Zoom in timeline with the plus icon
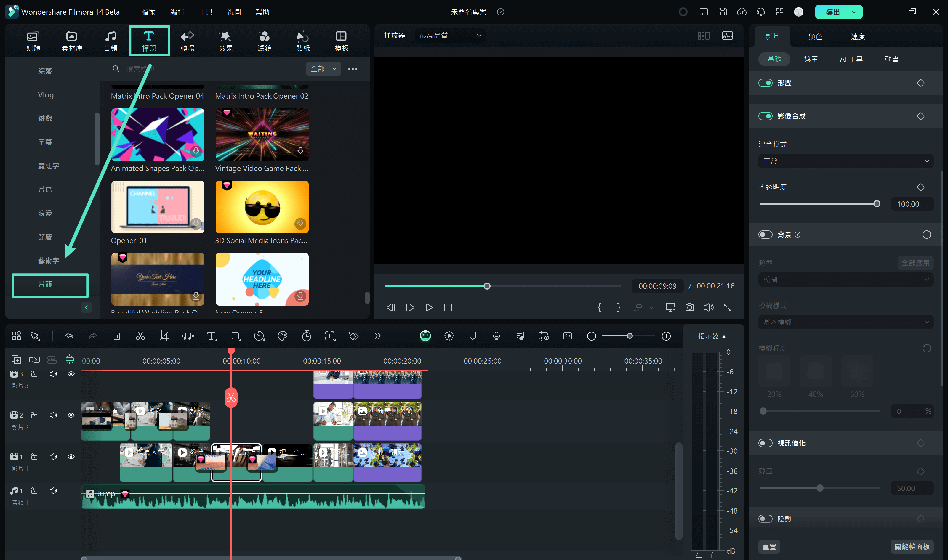The width and height of the screenshot is (948, 560). point(666,336)
